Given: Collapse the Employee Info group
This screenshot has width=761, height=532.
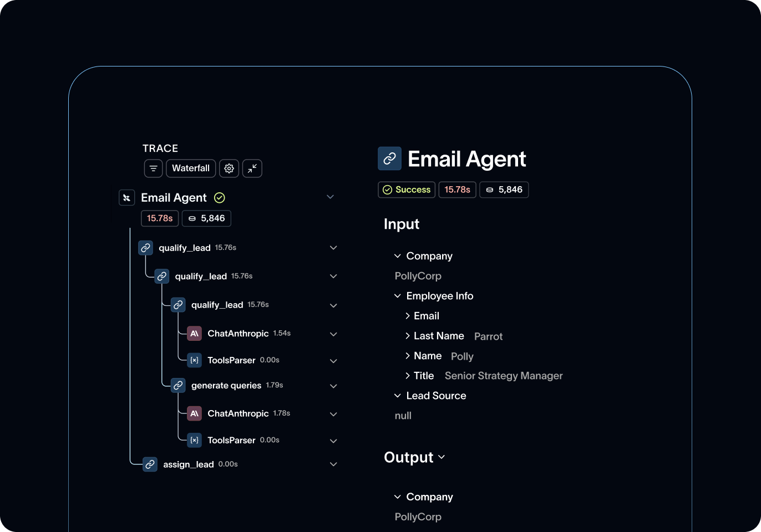Looking at the screenshot, I should coord(398,296).
